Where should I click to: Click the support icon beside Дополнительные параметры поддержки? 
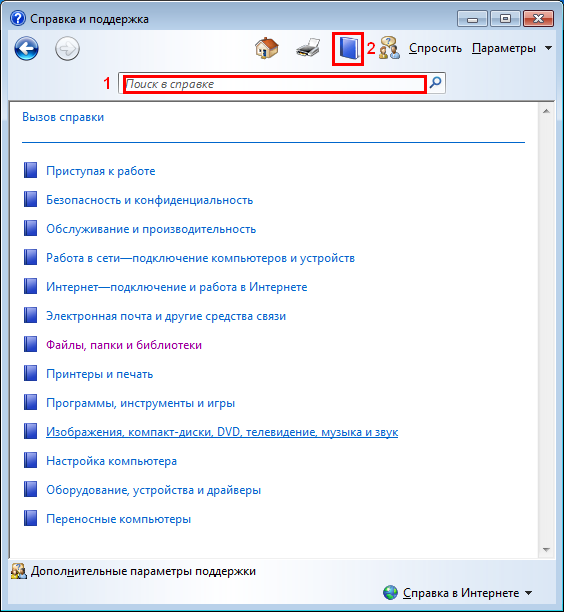[x=18, y=571]
